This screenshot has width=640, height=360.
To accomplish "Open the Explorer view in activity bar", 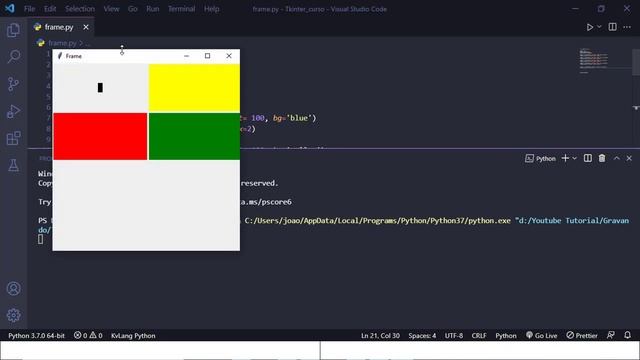I will click(13, 30).
